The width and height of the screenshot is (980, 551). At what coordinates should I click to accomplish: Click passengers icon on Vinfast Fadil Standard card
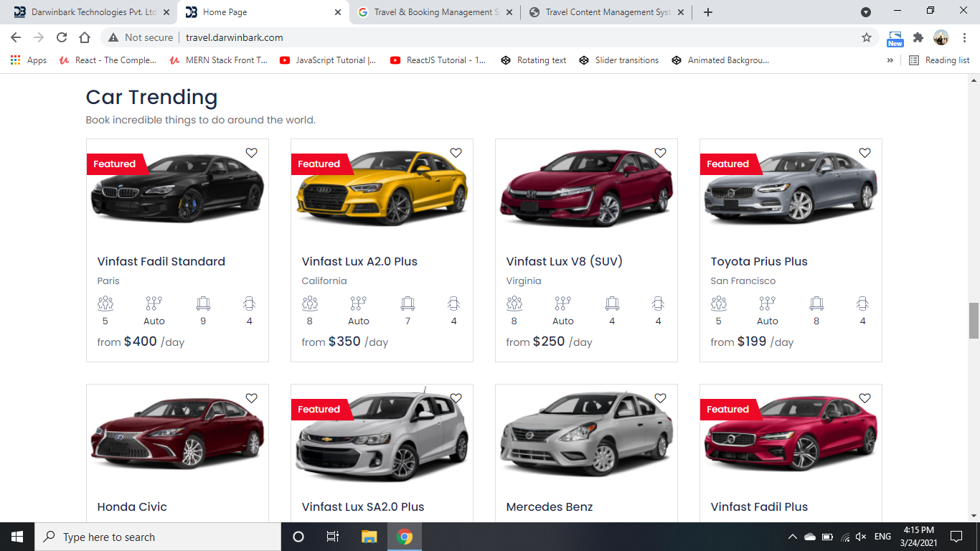(x=105, y=303)
